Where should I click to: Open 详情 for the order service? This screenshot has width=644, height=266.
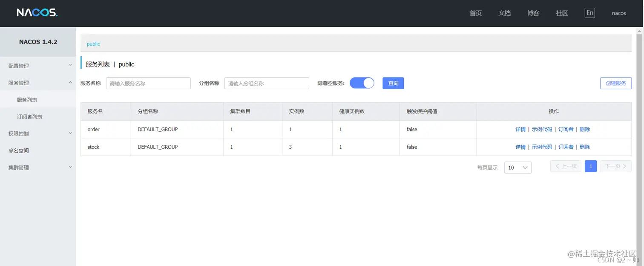[520, 129]
